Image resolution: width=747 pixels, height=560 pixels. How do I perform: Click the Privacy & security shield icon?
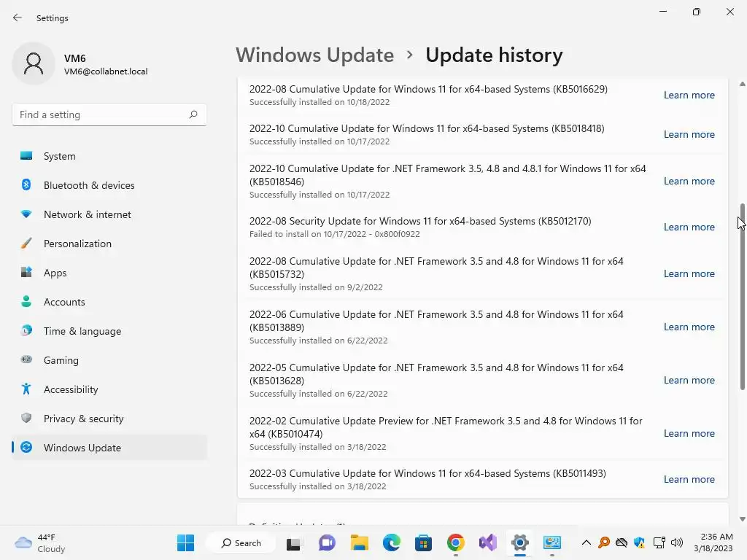point(26,418)
